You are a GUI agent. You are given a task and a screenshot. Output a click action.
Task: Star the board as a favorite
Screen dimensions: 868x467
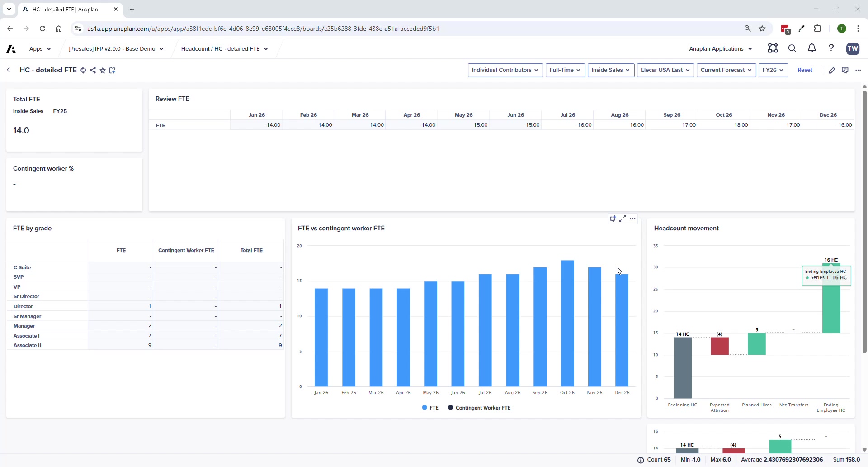click(103, 70)
